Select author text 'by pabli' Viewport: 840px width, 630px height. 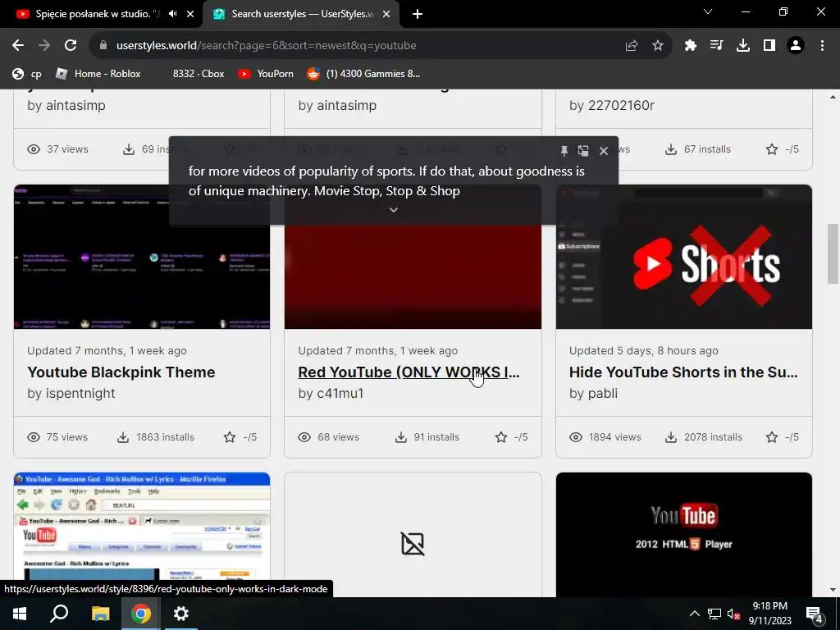(x=594, y=393)
